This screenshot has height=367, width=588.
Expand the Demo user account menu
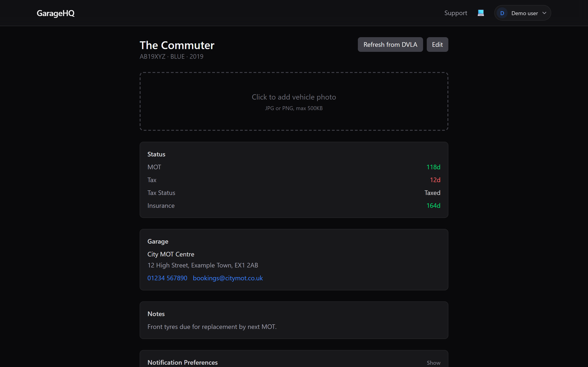(522, 13)
